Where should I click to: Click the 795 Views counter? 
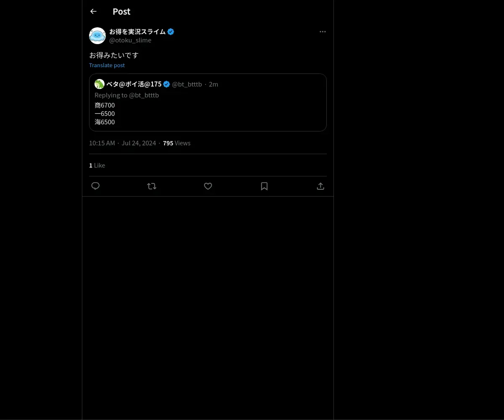[177, 143]
